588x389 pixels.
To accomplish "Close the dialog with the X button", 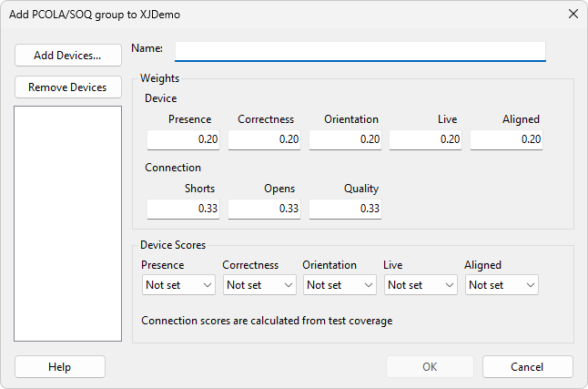I will pyautogui.click(x=573, y=14).
